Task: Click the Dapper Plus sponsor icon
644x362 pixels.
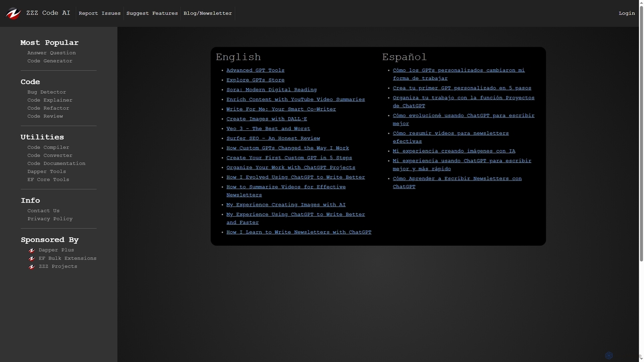Action: (x=32, y=250)
